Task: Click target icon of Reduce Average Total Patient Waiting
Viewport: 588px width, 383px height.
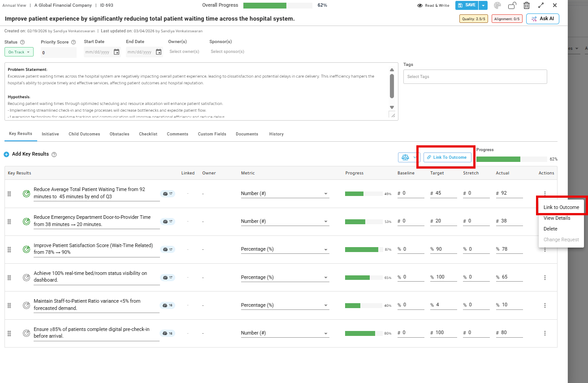Action: pos(27,194)
